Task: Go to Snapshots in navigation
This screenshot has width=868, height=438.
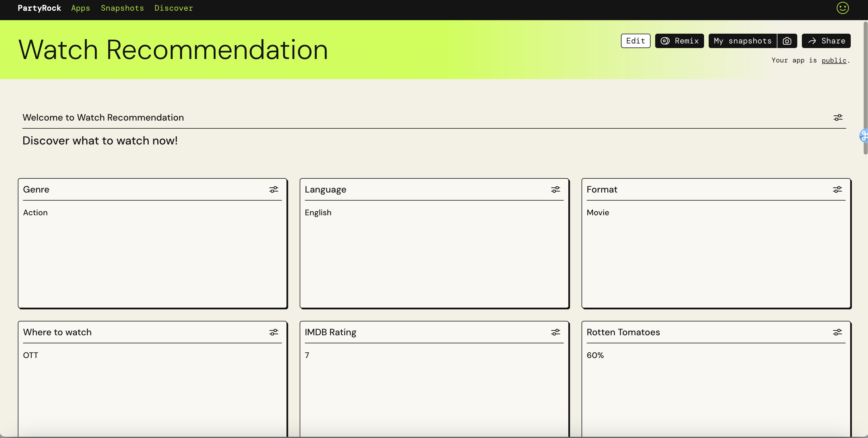Action: 122,8
